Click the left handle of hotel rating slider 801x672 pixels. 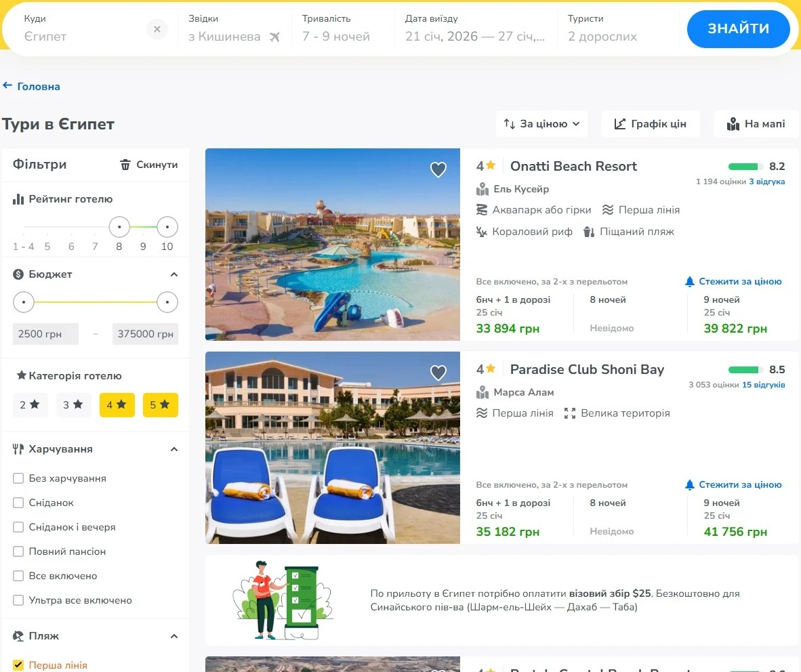[119, 227]
